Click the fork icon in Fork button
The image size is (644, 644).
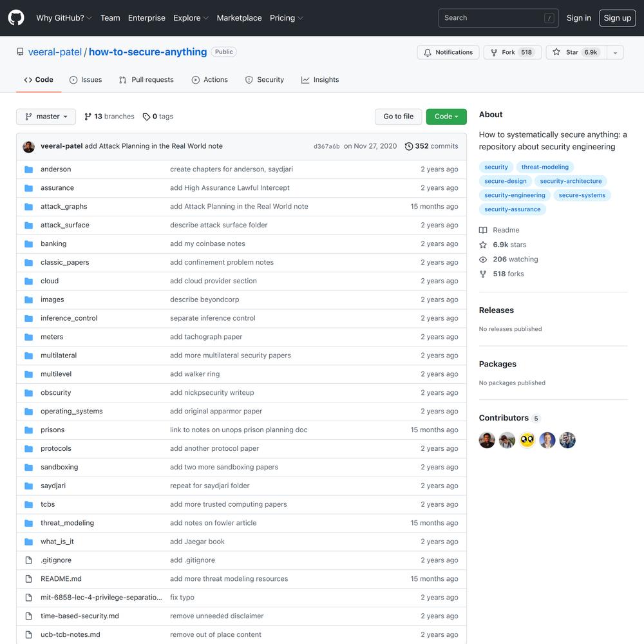click(x=494, y=52)
